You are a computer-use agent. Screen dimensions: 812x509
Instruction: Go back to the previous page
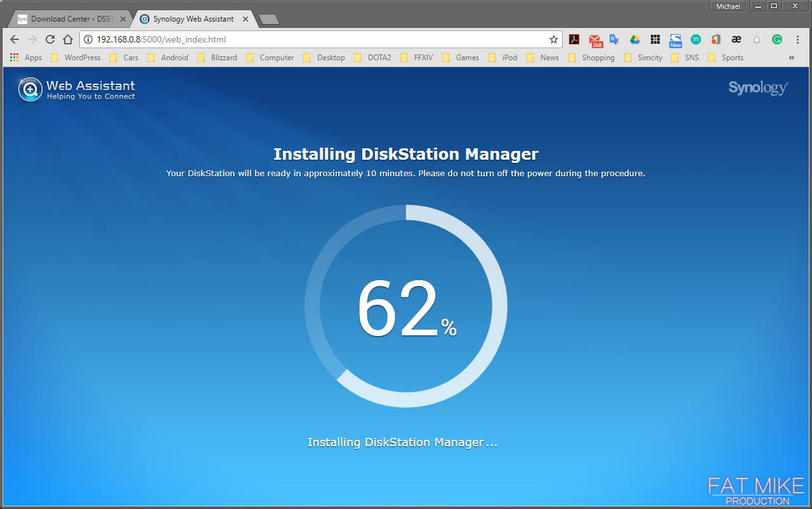coord(15,39)
